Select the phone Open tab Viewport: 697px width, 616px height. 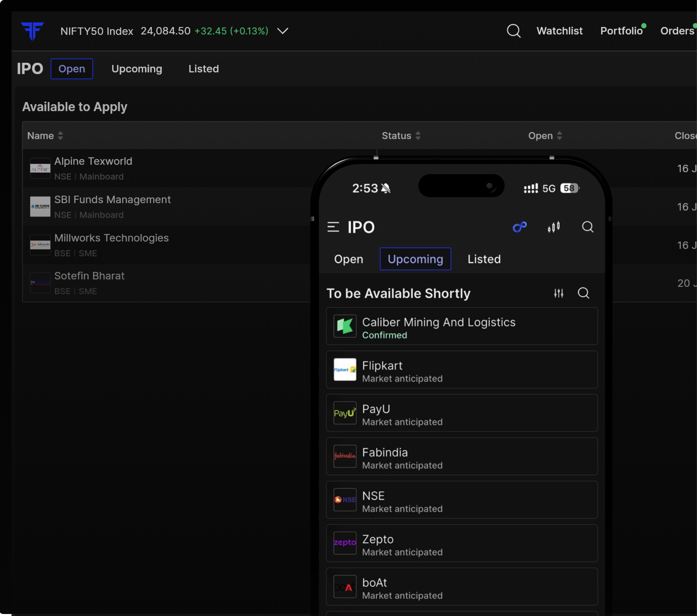[x=349, y=259]
